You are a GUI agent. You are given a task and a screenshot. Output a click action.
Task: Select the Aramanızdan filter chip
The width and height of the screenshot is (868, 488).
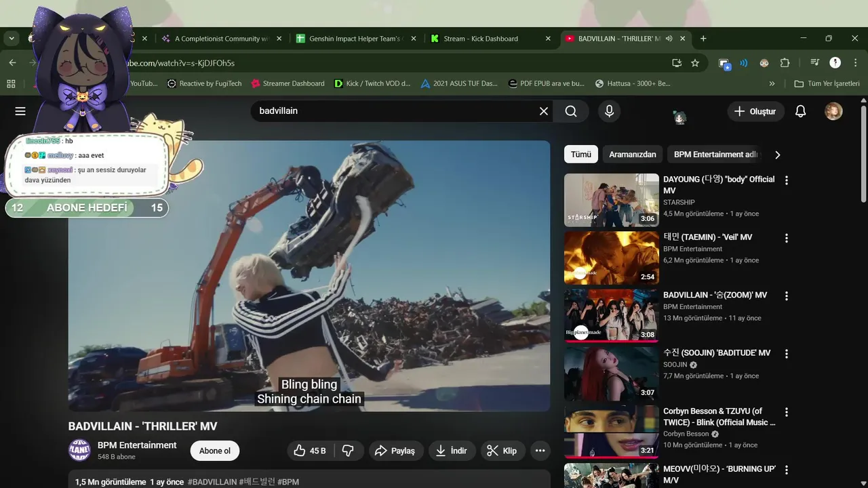633,155
